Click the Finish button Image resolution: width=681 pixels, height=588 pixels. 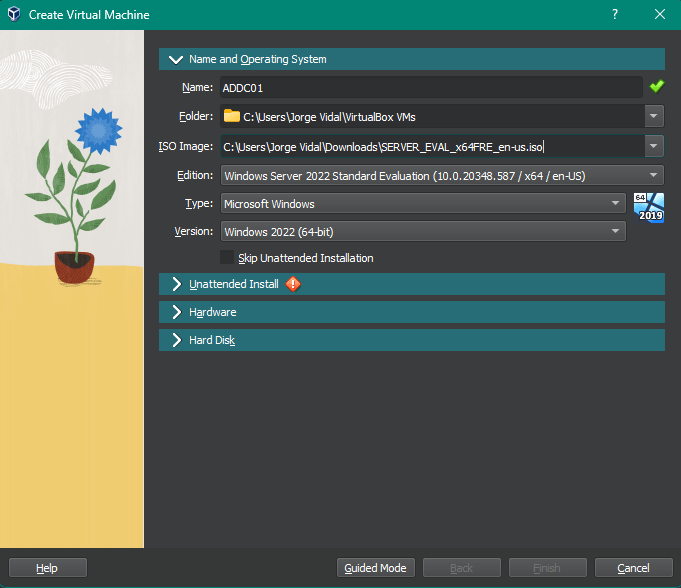pos(548,568)
